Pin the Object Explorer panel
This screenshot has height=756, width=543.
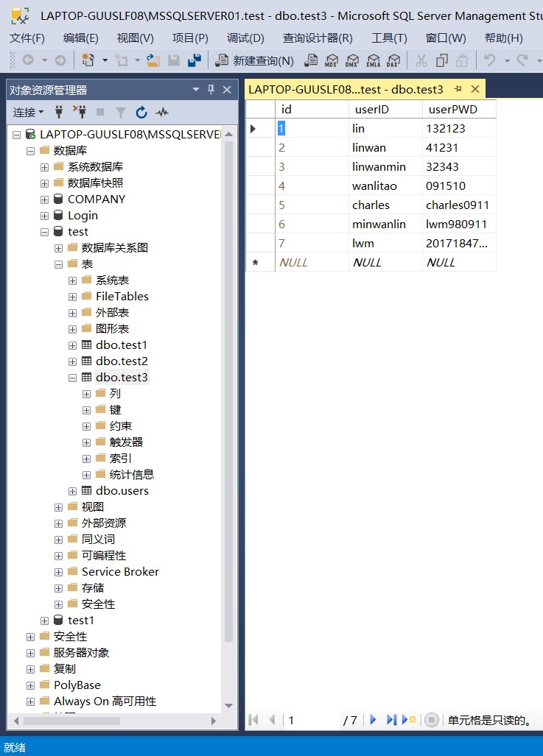pyautogui.click(x=211, y=90)
